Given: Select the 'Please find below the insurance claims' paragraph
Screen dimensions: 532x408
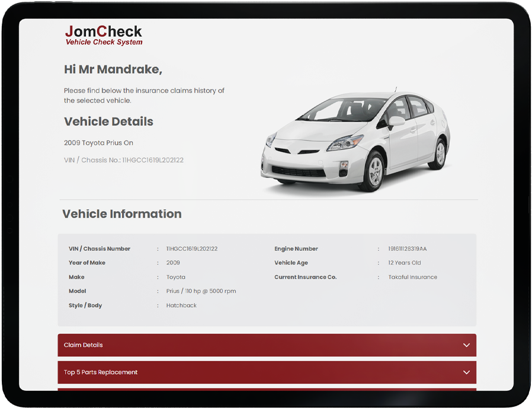Looking at the screenshot, I should 144,95.
